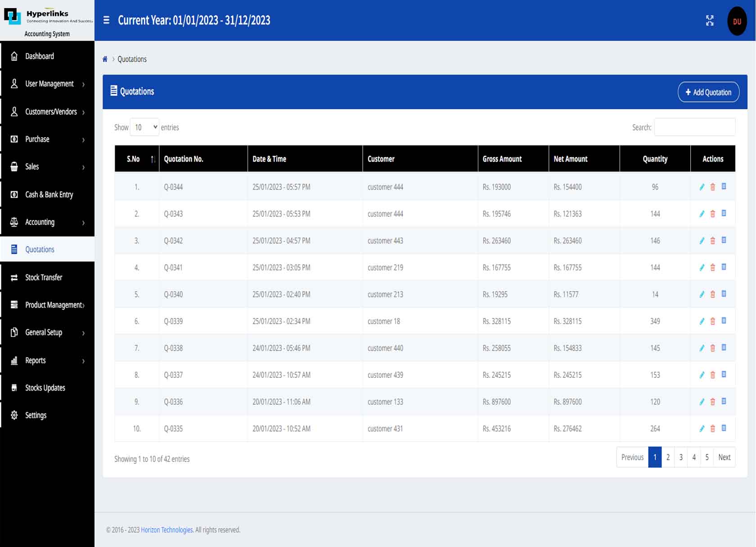Open Cash & Bank Entry in sidebar

tap(47, 194)
